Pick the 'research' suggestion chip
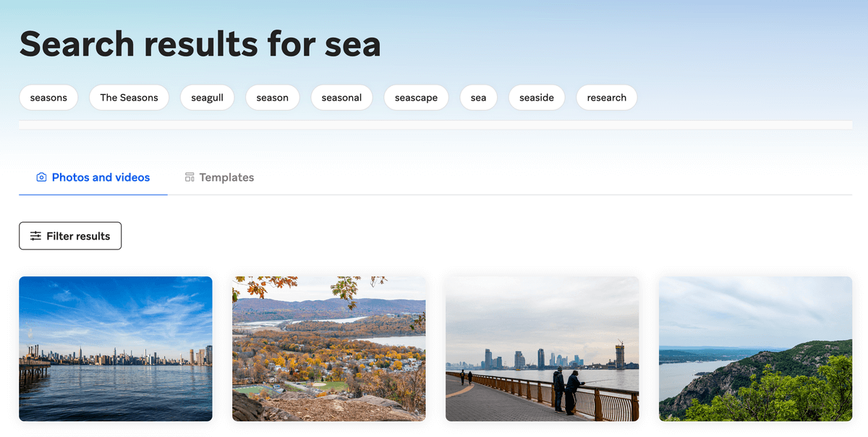The height and width of the screenshot is (437, 868). [606, 98]
